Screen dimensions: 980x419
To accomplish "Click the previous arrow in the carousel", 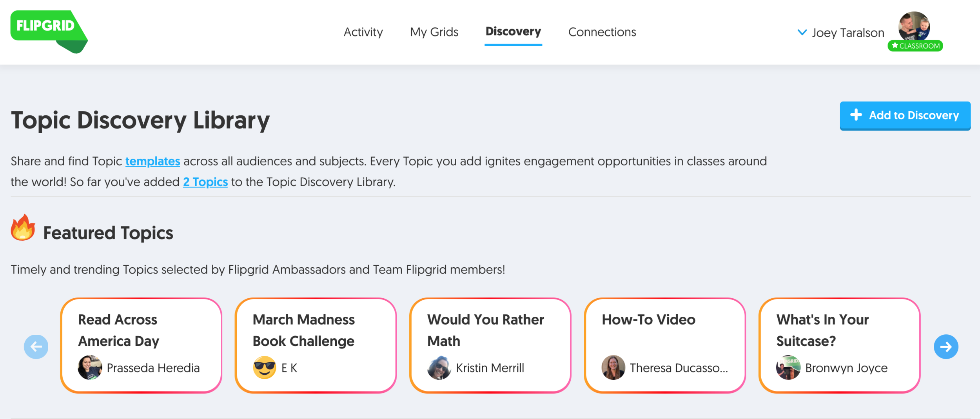I will click(x=36, y=346).
